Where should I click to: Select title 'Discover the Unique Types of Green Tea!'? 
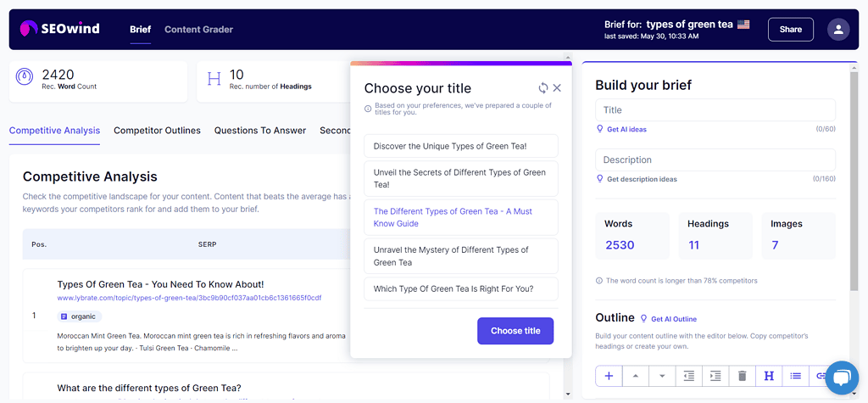pyautogui.click(x=461, y=146)
